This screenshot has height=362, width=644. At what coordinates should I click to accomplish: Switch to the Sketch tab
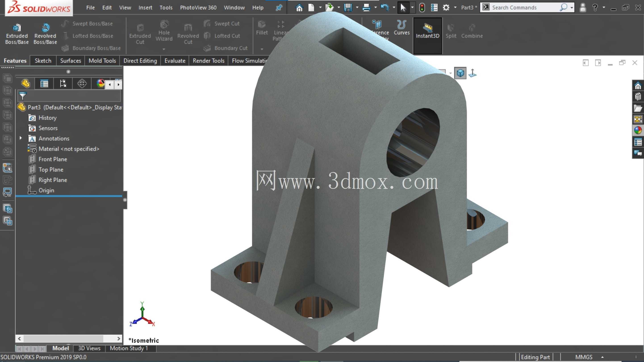pyautogui.click(x=43, y=61)
